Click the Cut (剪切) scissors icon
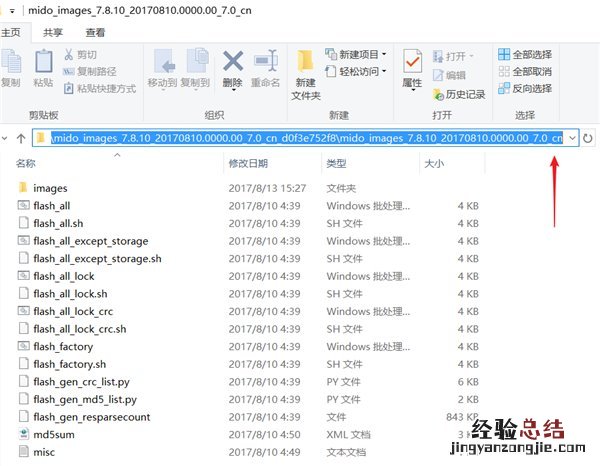This screenshot has width=600, height=466. coord(69,54)
